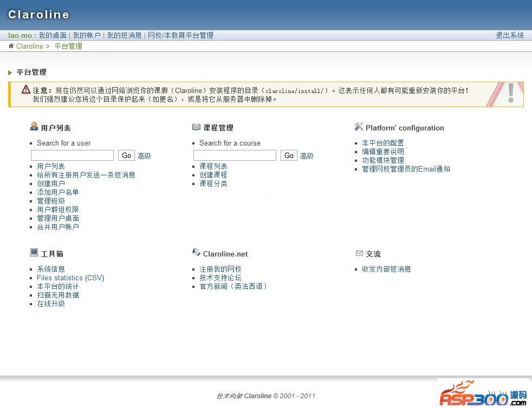Click the 平台管理 breadcrumb link
This screenshot has width=532, height=408.
click(68, 46)
